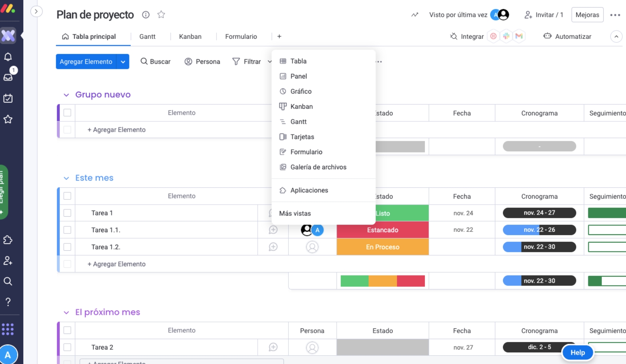Open the Filtrar dropdown arrow

269,62
